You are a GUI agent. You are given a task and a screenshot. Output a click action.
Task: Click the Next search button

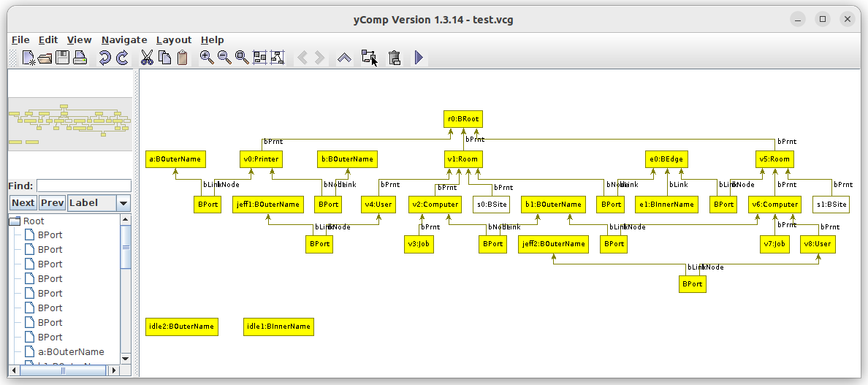coord(23,203)
